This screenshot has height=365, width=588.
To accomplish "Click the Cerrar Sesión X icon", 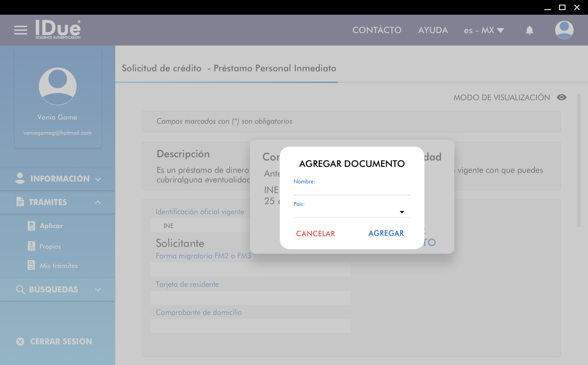I will (20, 342).
